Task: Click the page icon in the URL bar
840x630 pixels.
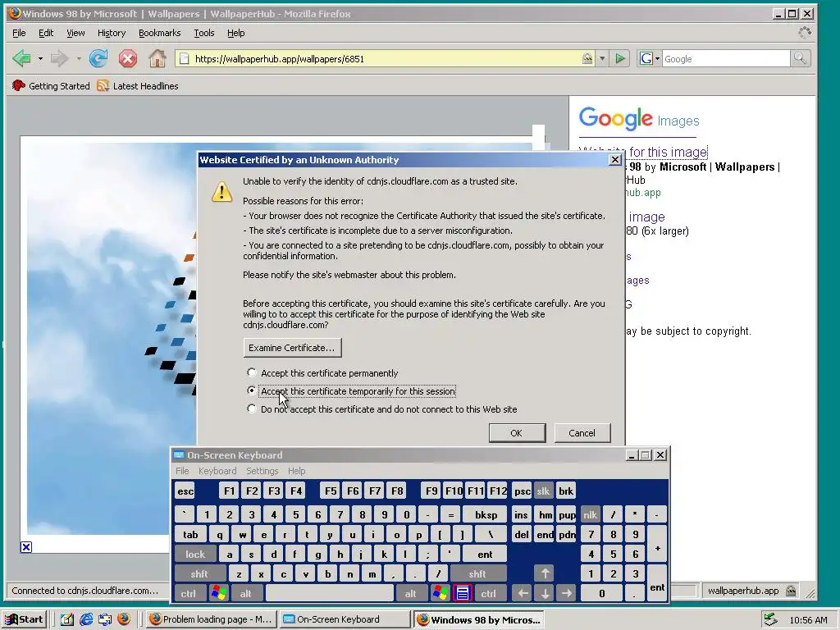Action: (184, 58)
